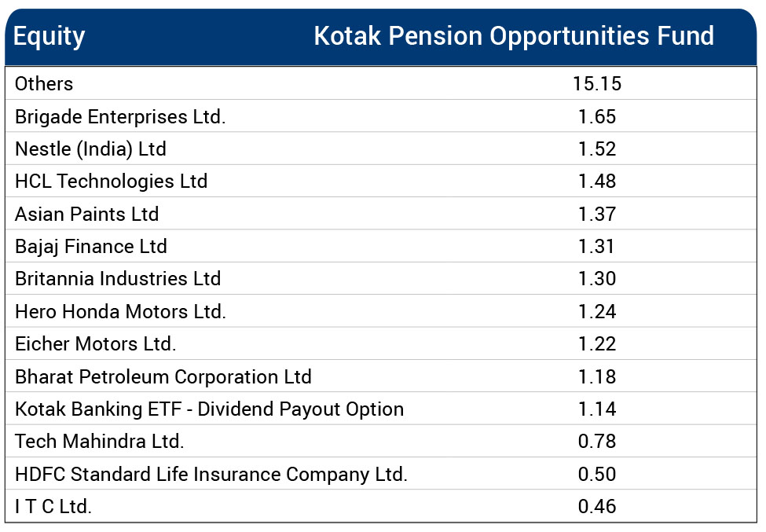
Task: Click the 0.46 value for ITC
Action: 597,507
